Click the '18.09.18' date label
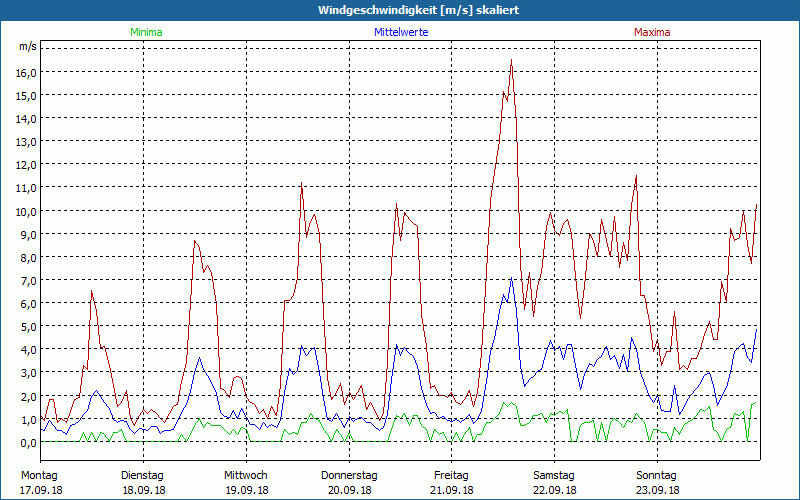Image resolution: width=800 pixels, height=500 pixels. click(x=144, y=490)
